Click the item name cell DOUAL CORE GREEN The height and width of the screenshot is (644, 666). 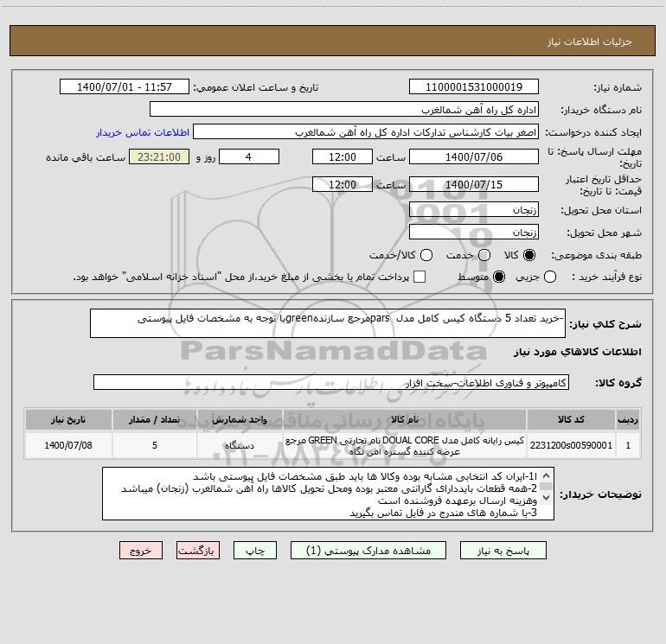point(405,445)
